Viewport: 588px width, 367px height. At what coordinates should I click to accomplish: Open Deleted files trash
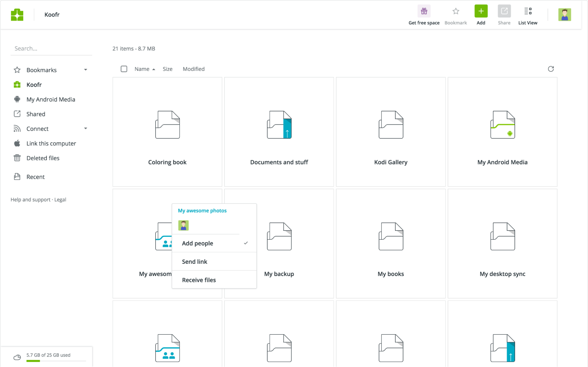click(x=43, y=158)
